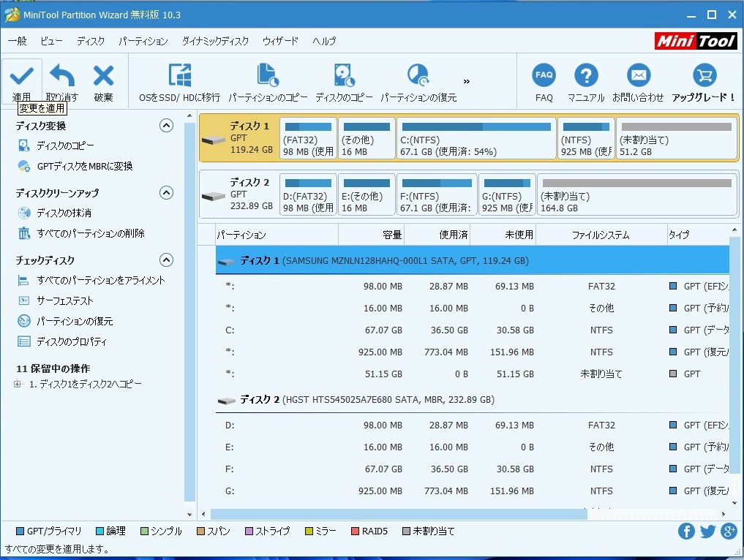Collapse the ディスク変換 section
The height and width of the screenshot is (560, 744).
click(167, 126)
